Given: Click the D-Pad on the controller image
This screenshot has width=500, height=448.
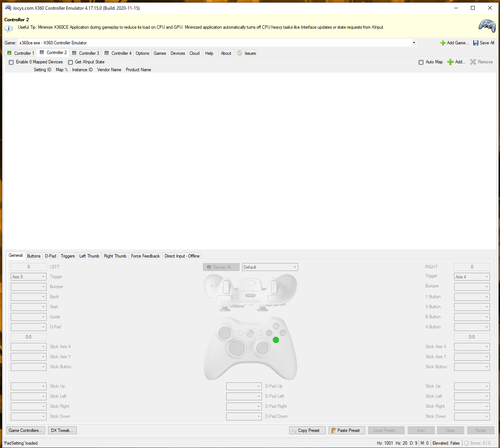Looking at the screenshot, I should pyautogui.click(x=237, y=348).
